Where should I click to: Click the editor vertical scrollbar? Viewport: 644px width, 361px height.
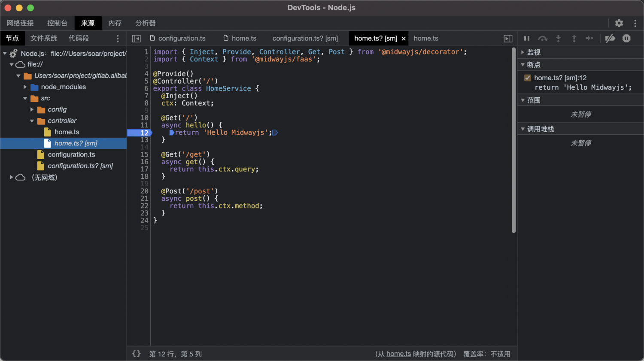click(x=513, y=140)
